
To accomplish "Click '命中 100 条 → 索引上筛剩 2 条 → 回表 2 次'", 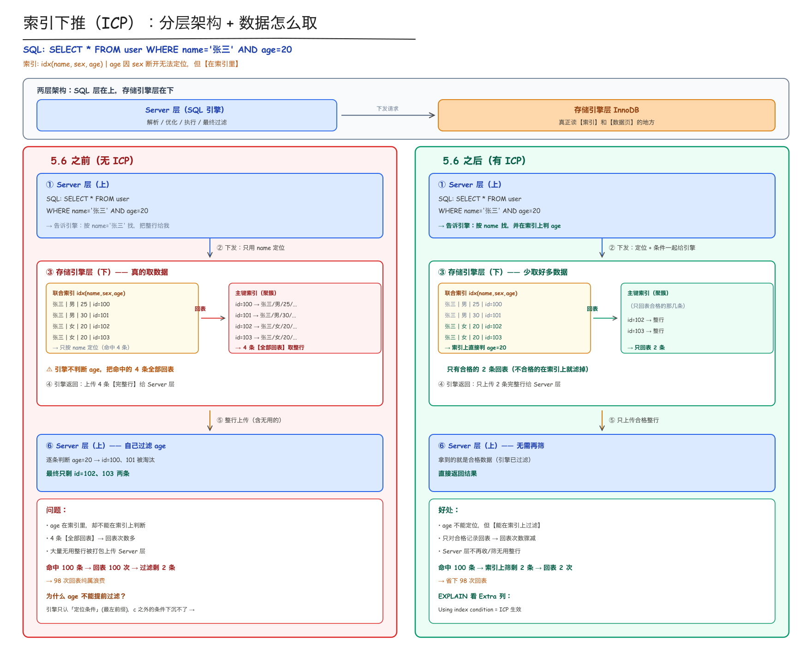I will (505, 568).
